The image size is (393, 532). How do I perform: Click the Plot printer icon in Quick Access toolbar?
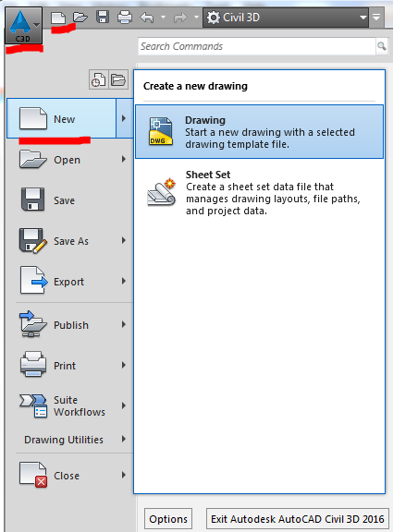pyautogui.click(x=125, y=17)
